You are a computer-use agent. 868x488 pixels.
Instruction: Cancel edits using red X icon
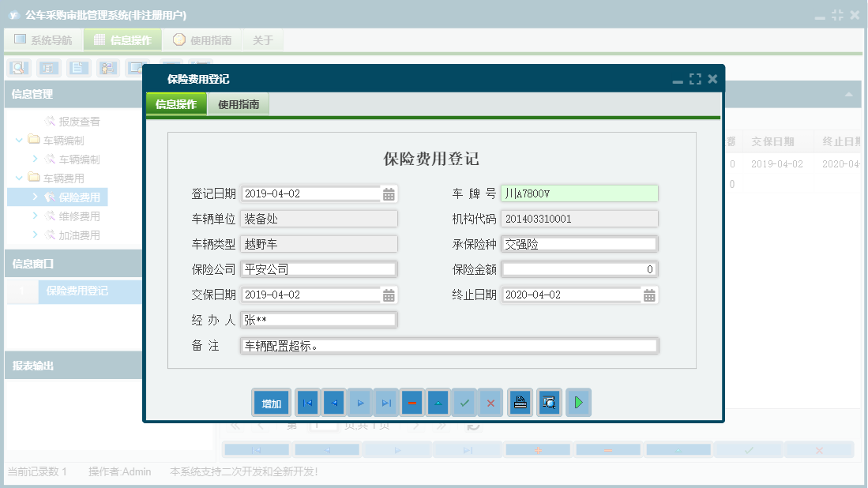[490, 403]
